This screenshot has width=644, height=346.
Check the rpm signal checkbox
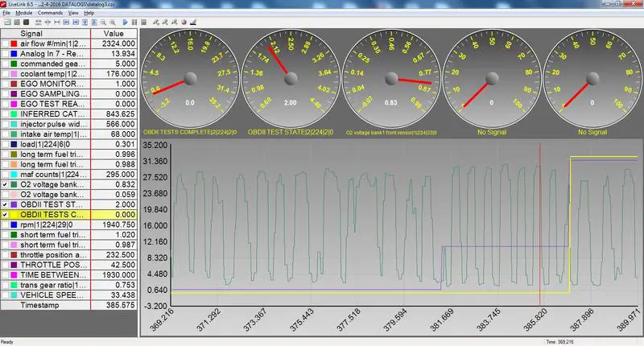click(5, 225)
